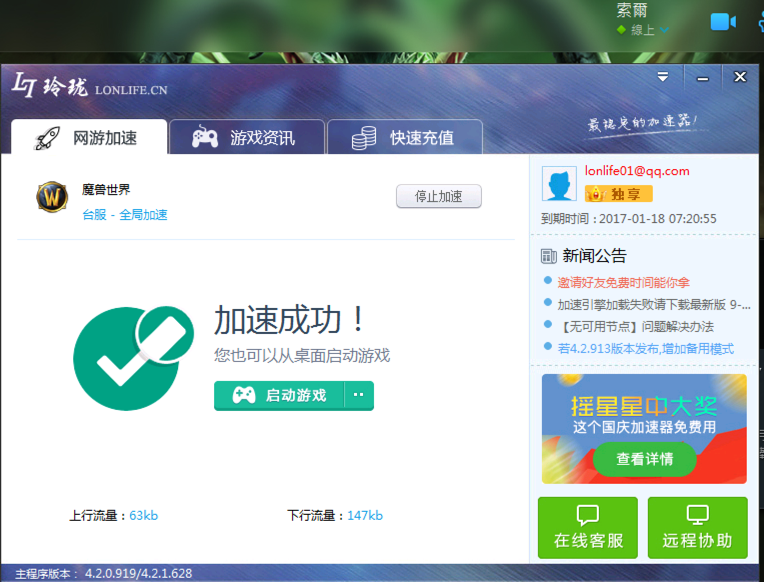Screen dimensions: 764x582
Task: Click the green success checkmark graphic
Action: click(133, 358)
